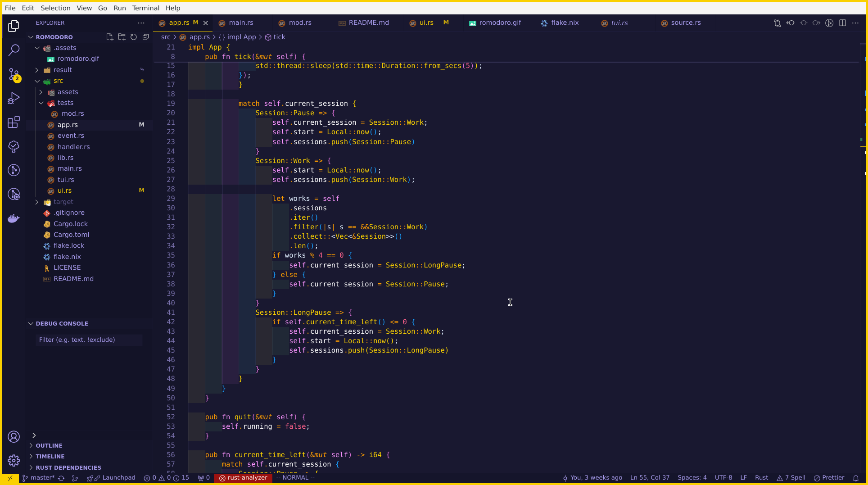
Task: Open the Search view in activity bar
Action: 14,50
